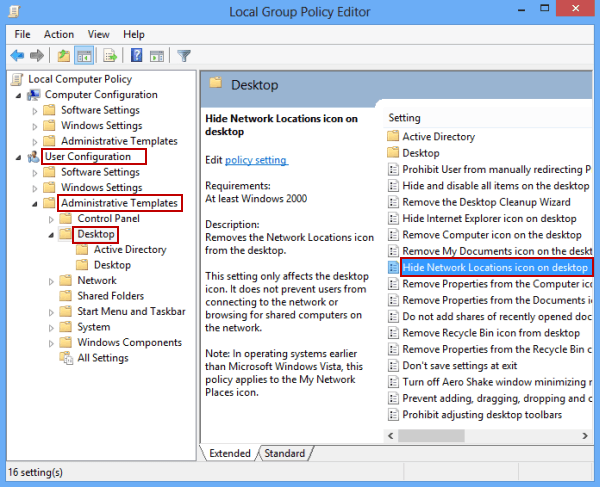The height and width of the screenshot is (487, 600).
Task: Select Local Computer Policy root node
Action: tap(80, 79)
